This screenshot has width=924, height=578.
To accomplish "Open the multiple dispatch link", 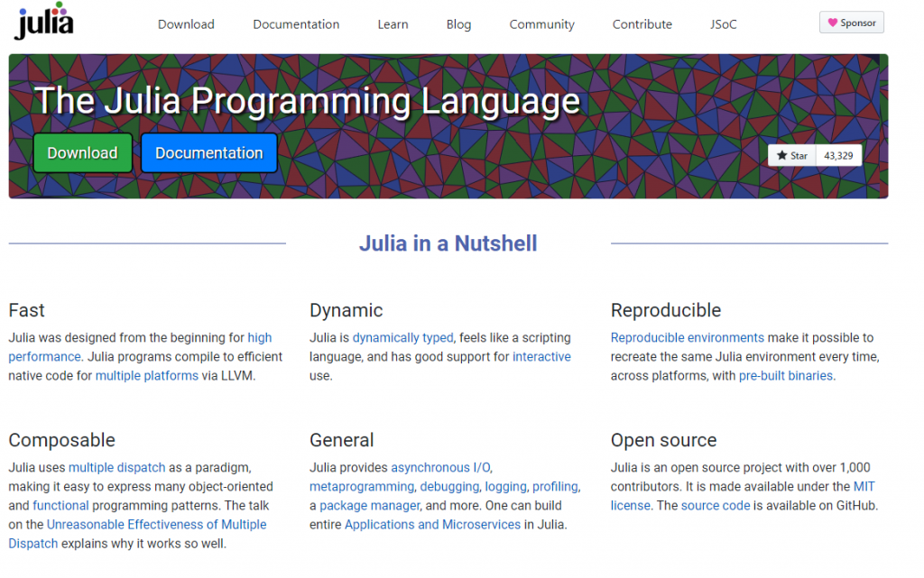I will pos(116,467).
